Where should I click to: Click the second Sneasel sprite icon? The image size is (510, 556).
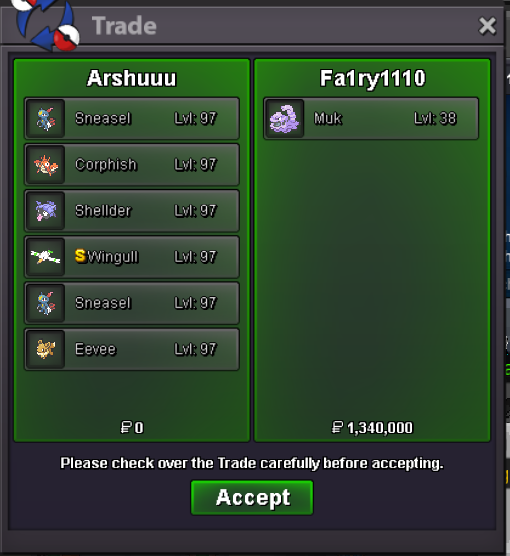point(46,303)
